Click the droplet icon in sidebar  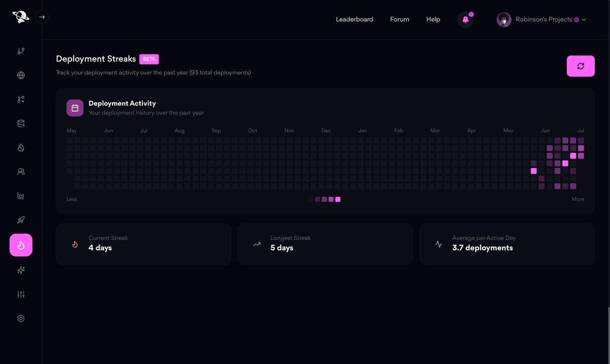click(21, 148)
